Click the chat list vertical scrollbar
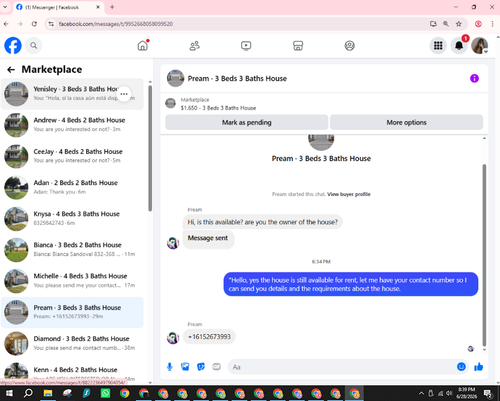 point(150,148)
